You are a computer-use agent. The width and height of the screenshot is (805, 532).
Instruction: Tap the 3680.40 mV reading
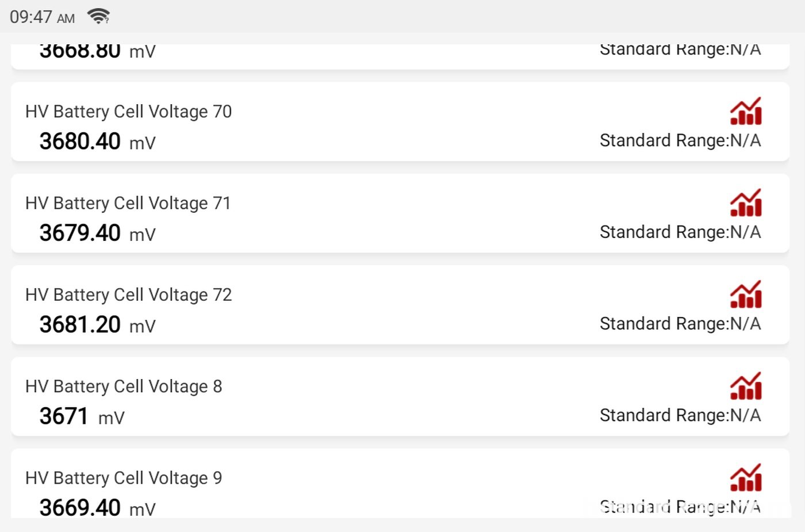pyautogui.click(x=97, y=141)
